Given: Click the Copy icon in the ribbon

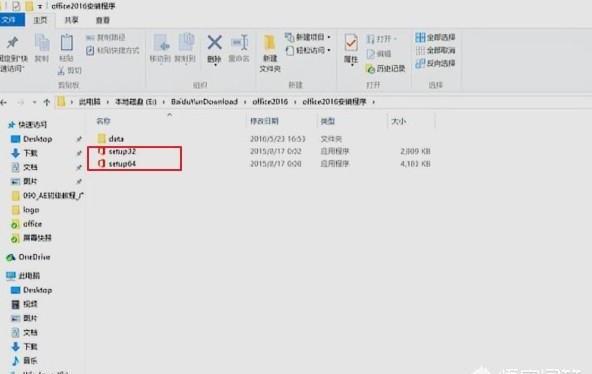Looking at the screenshot, I should (42, 42).
